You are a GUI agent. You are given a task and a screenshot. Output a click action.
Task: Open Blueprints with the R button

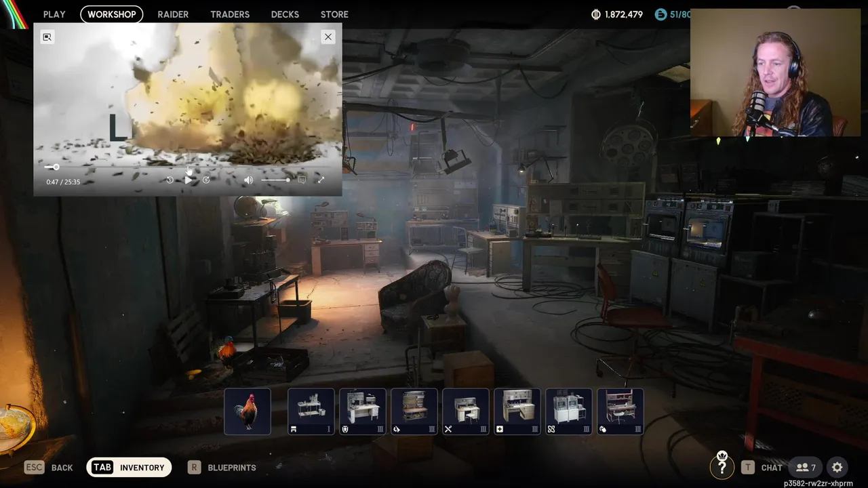(x=222, y=468)
